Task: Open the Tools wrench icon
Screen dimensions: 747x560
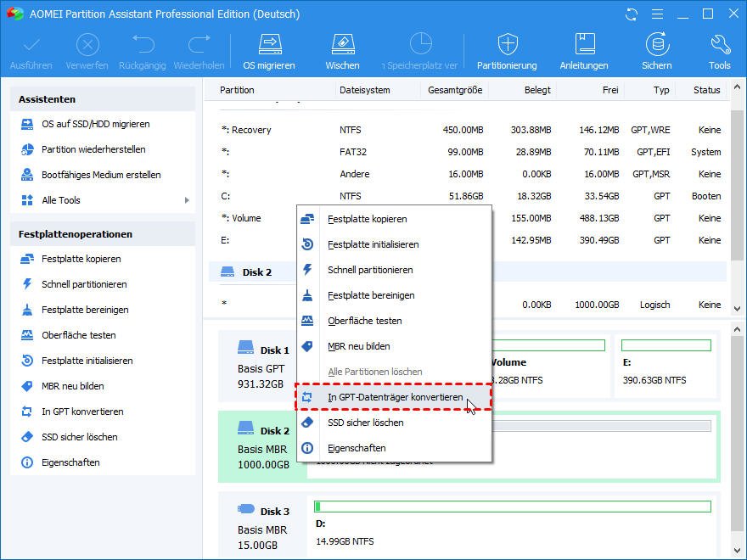Action: (x=719, y=52)
